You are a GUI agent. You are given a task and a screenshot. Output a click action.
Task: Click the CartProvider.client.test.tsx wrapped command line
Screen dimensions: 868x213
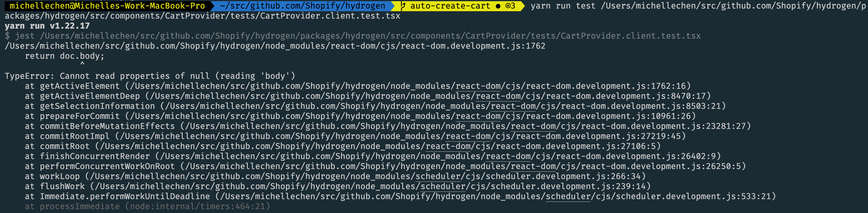coord(202,16)
